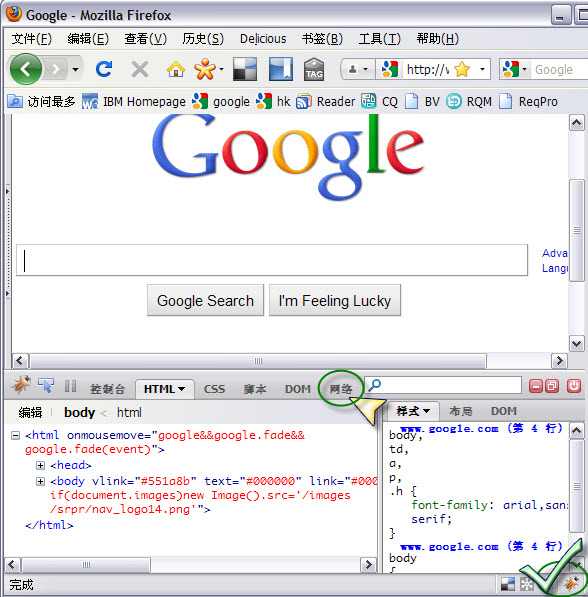Viewport: 588px width, 597px height.
Task: Reload the page with the refresh icon
Action: pyautogui.click(x=104, y=69)
